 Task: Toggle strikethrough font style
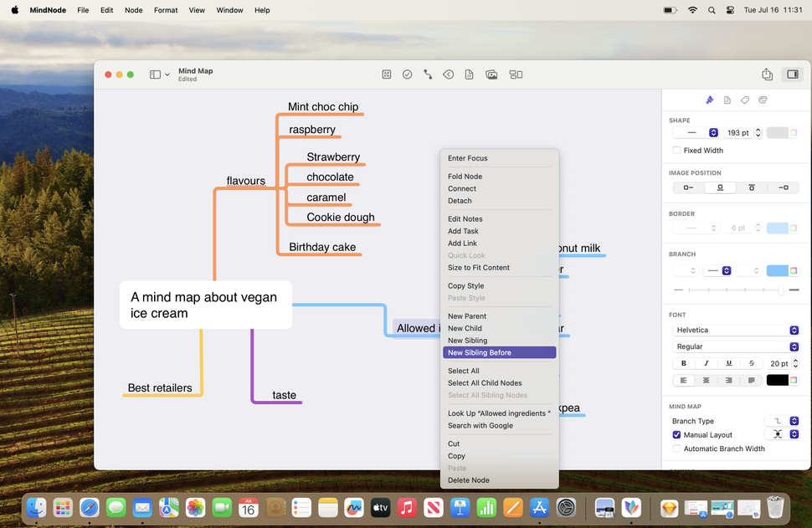click(x=752, y=363)
